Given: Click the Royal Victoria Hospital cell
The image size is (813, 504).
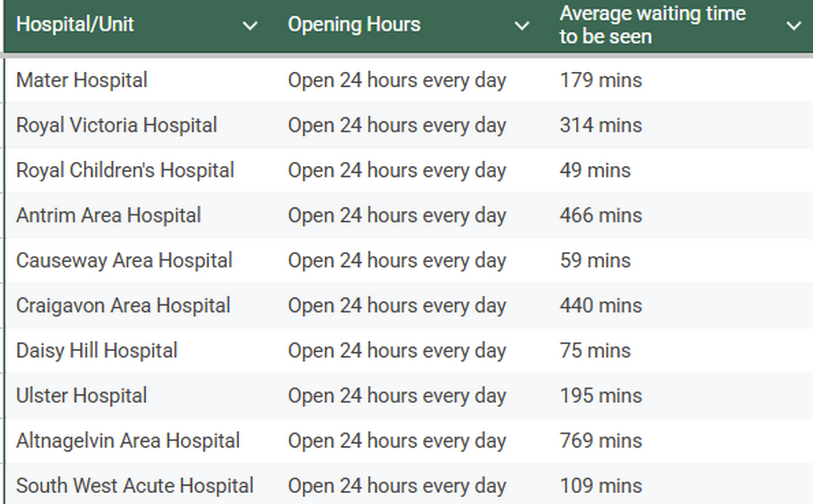Looking at the screenshot, I should (117, 125).
